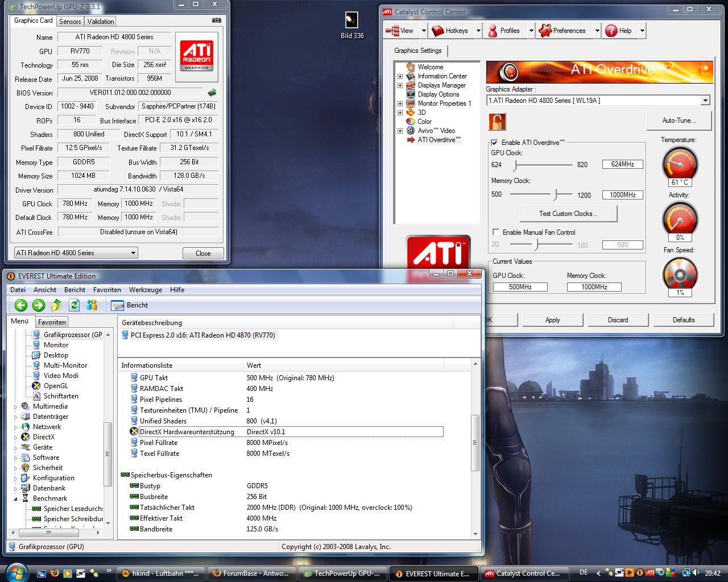The width and height of the screenshot is (728, 582).
Task: Select Schriftarten in EVEREST tree
Action: click(61, 396)
